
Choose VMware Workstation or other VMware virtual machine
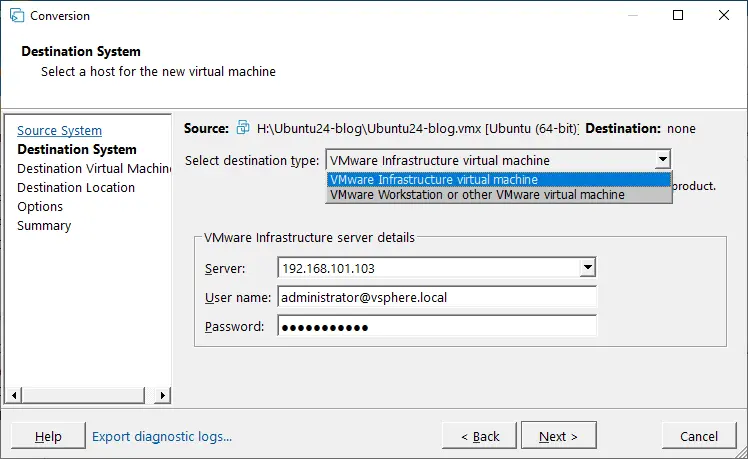click(x=499, y=195)
